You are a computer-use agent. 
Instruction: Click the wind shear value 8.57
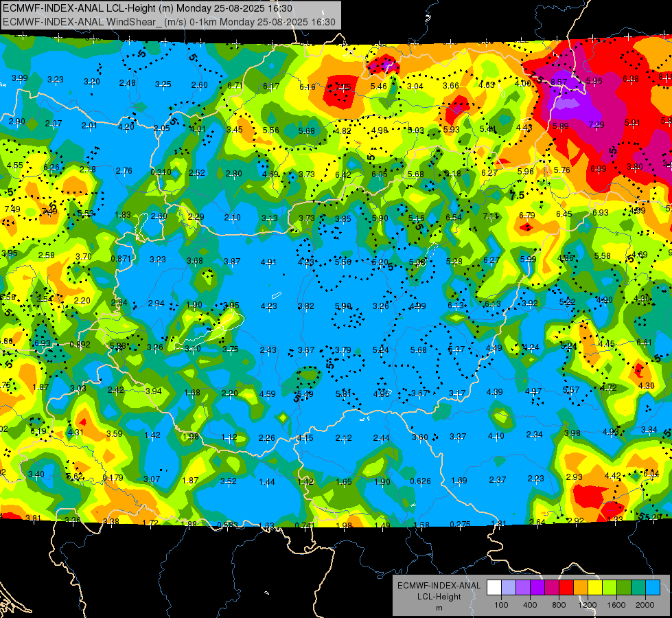pos(559,82)
